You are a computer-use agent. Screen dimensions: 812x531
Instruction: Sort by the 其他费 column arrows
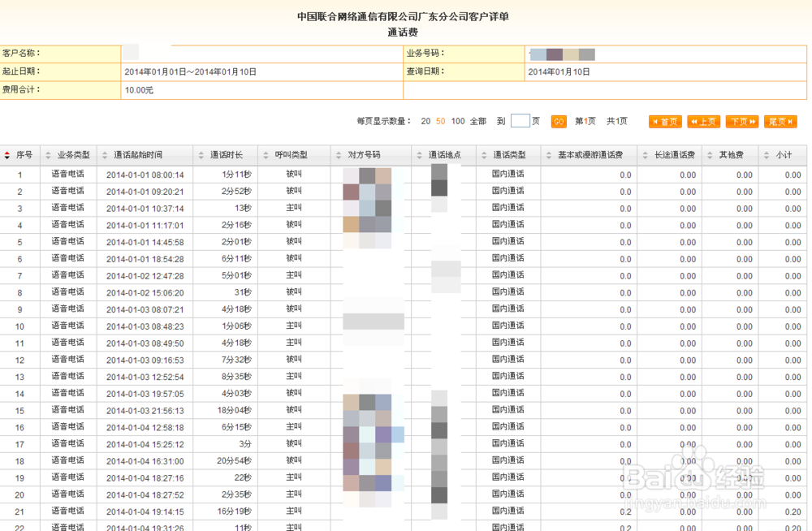click(710, 155)
